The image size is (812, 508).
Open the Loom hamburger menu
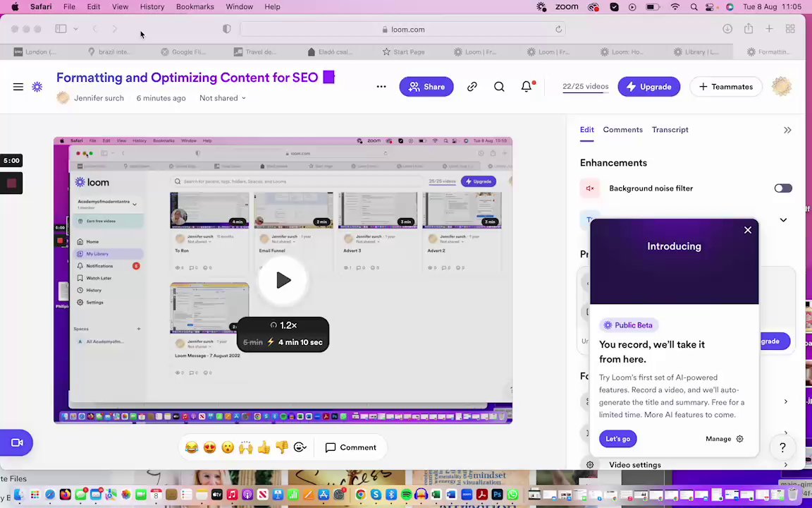click(x=18, y=87)
